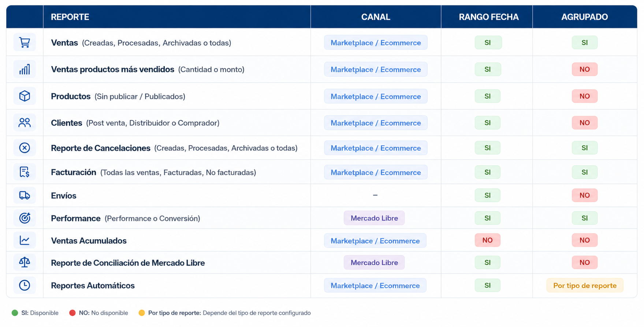Click the Mercado Libre tag in Performance row
This screenshot has width=644, height=327.
pyautogui.click(x=374, y=218)
